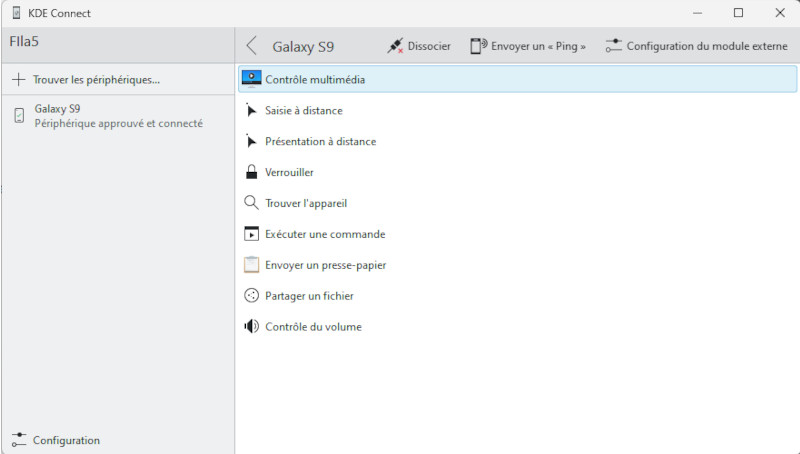Click the Contrôle multimédia monitor icon
The width and height of the screenshot is (800, 454).
252,79
